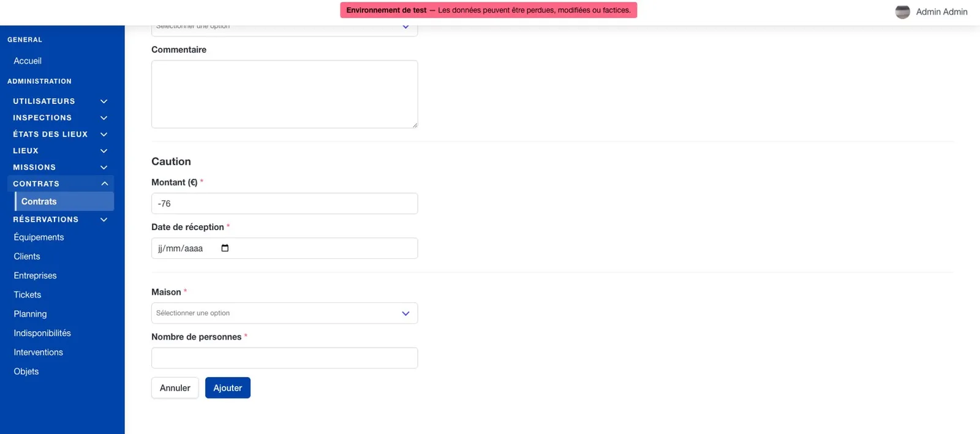Expand the Réservations sidebar section

(60, 219)
